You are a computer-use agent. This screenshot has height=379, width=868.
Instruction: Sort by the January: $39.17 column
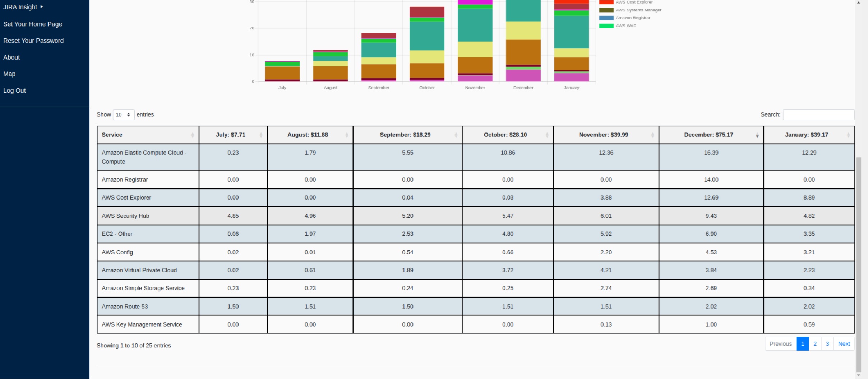point(809,135)
